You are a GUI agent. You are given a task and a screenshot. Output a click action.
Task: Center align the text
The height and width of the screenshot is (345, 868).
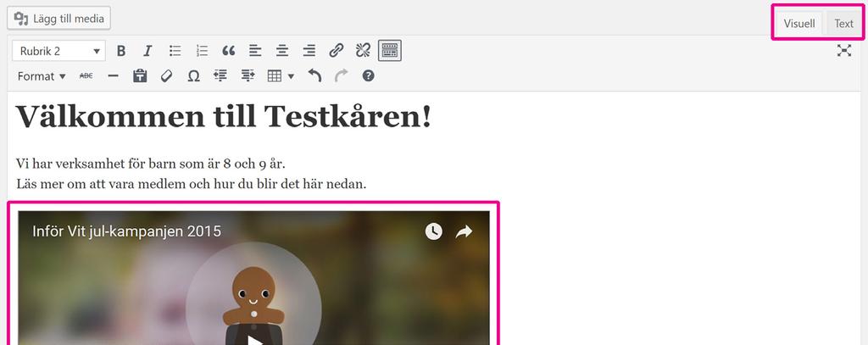[x=282, y=51]
